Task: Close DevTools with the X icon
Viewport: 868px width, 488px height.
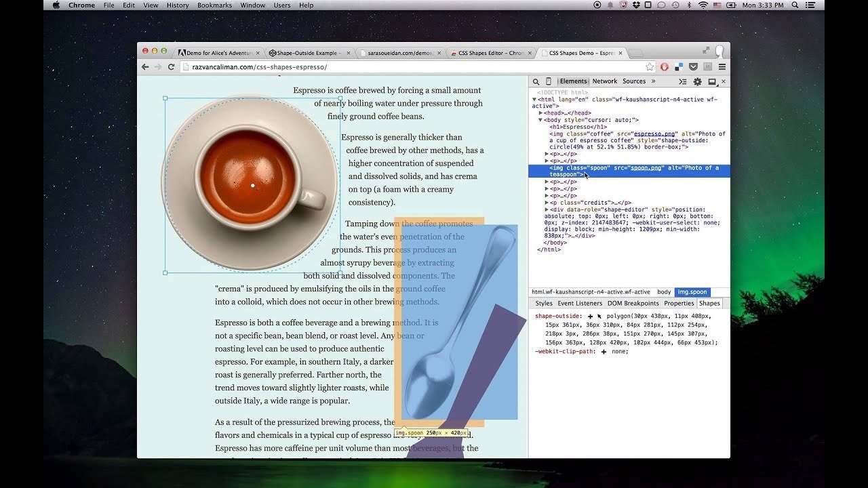Action: coord(724,81)
